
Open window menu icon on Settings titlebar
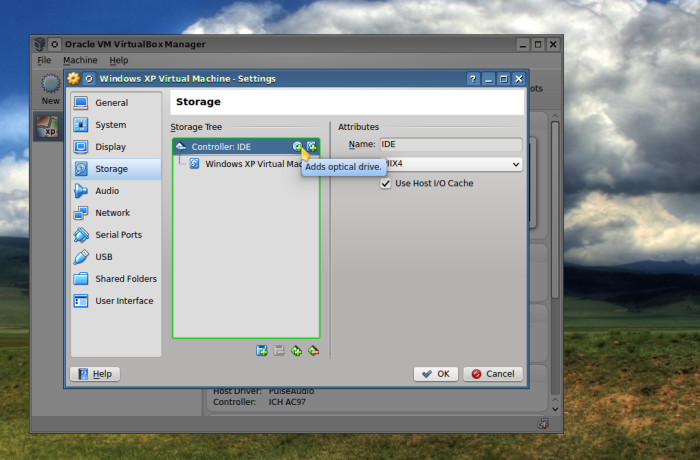(x=89, y=79)
